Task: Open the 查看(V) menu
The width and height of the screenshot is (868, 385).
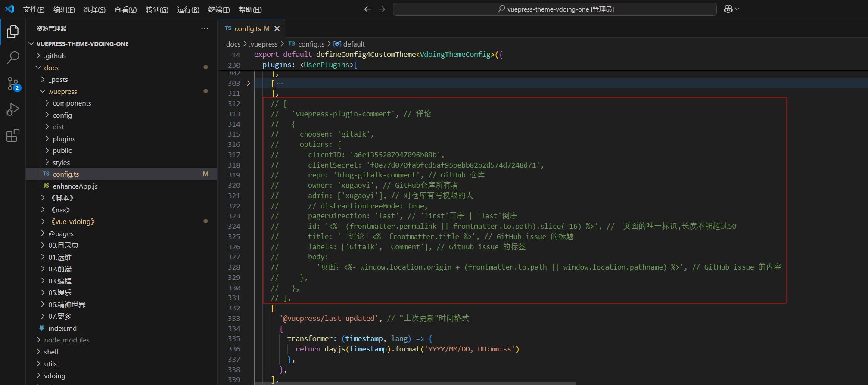Action: point(125,9)
